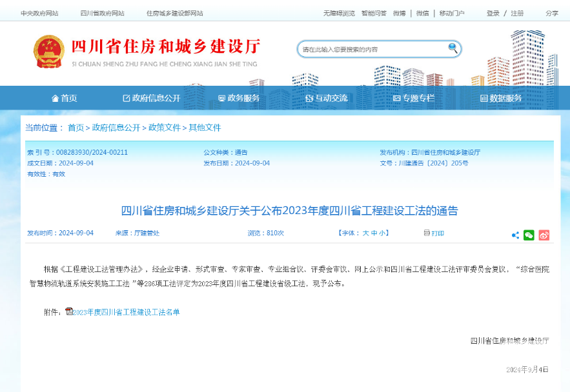The width and height of the screenshot is (570, 392).
Task: Click the blue share icon
Action: click(514, 235)
